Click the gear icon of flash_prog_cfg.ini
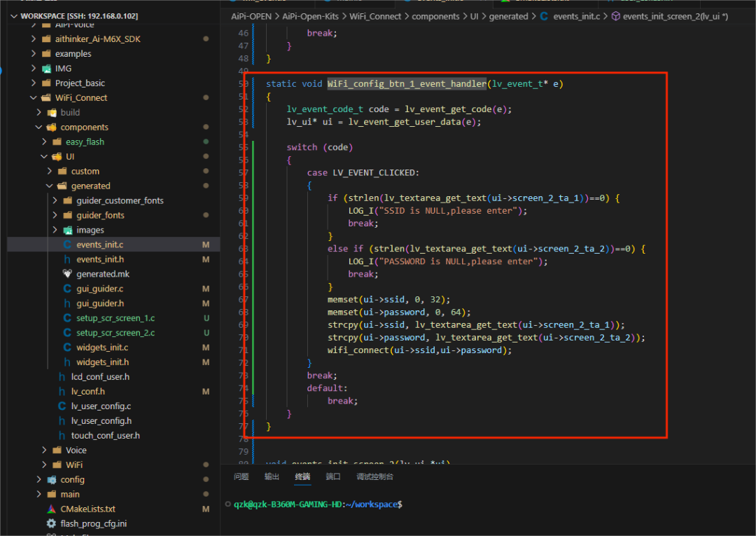Viewport: 756px width, 536px height. pyautogui.click(x=51, y=523)
